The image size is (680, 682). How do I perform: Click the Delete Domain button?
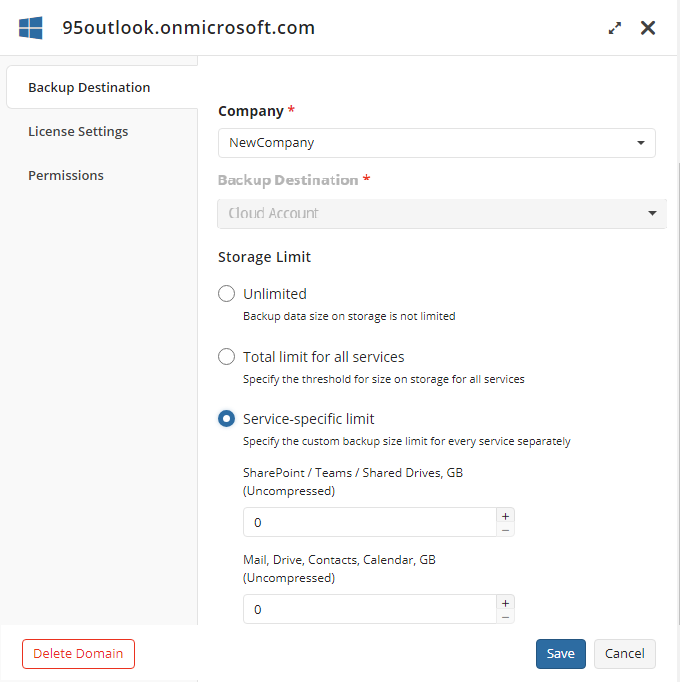pyautogui.click(x=78, y=653)
